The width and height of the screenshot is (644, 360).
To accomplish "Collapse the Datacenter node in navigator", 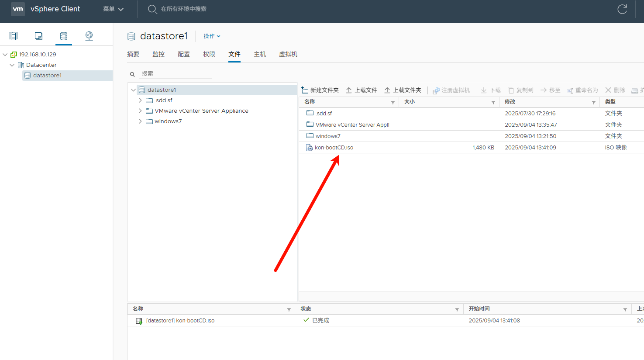I will (12, 65).
